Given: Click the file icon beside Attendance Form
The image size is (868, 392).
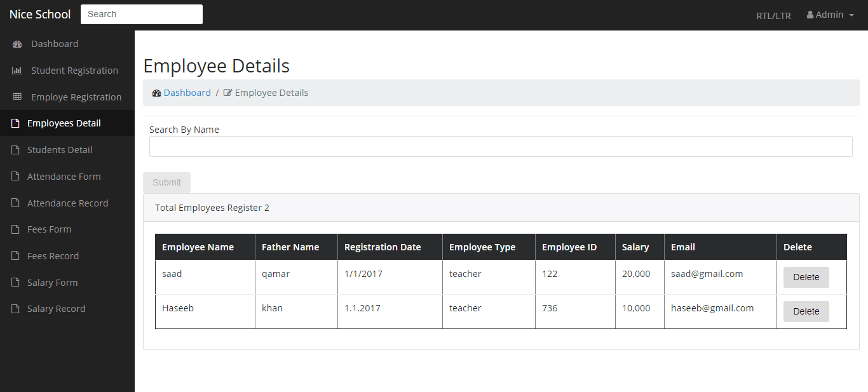Looking at the screenshot, I should (15, 177).
